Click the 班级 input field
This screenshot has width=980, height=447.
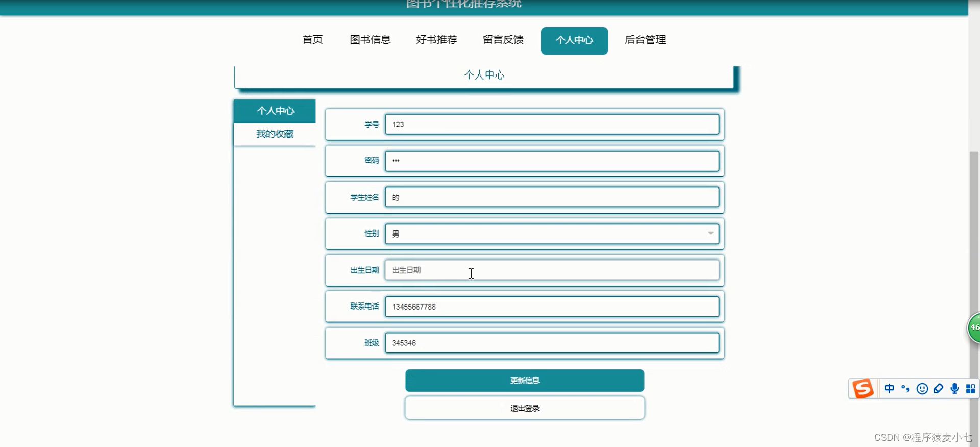click(x=552, y=343)
